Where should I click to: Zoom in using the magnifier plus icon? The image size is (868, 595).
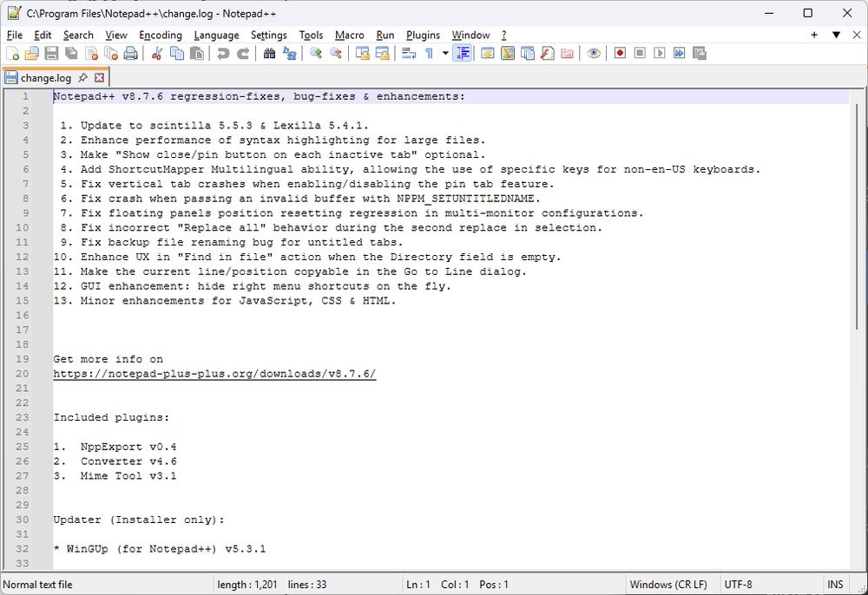point(316,53)
